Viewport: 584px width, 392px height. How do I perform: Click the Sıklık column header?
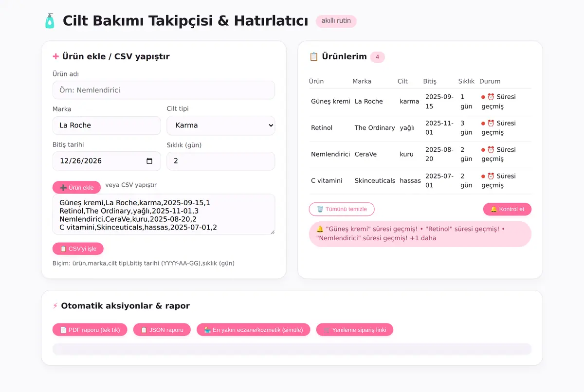point(466,81)
